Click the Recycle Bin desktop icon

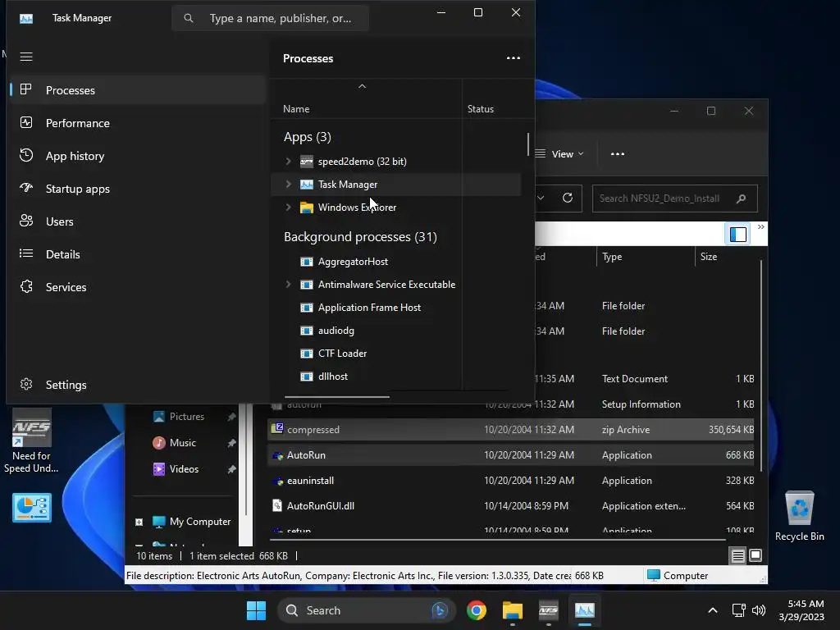[799, 517]
